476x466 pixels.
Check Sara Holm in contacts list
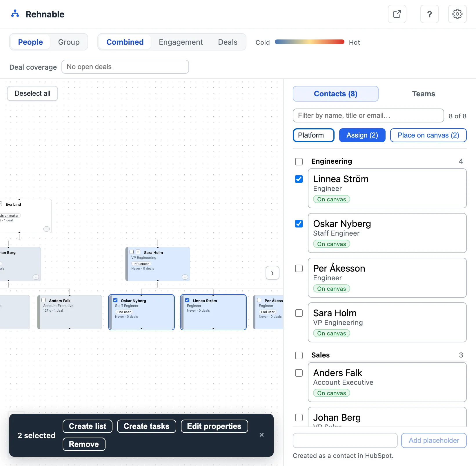[299, 313]
